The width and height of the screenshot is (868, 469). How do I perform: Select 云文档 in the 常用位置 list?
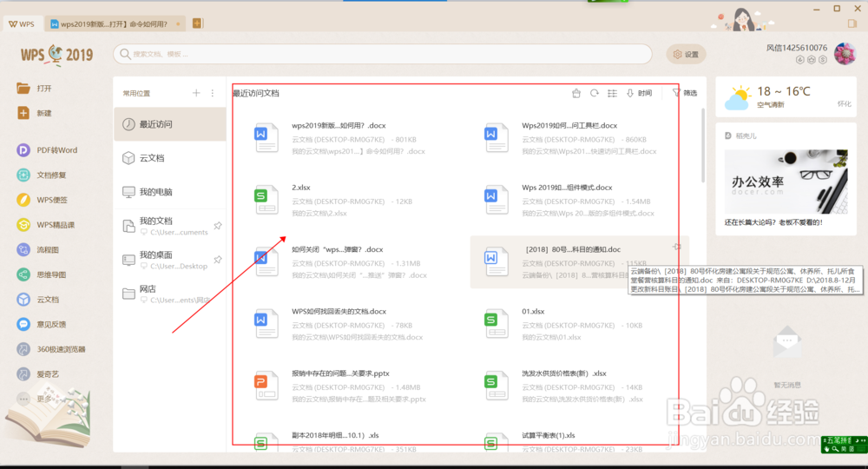[x=170, y=158]
